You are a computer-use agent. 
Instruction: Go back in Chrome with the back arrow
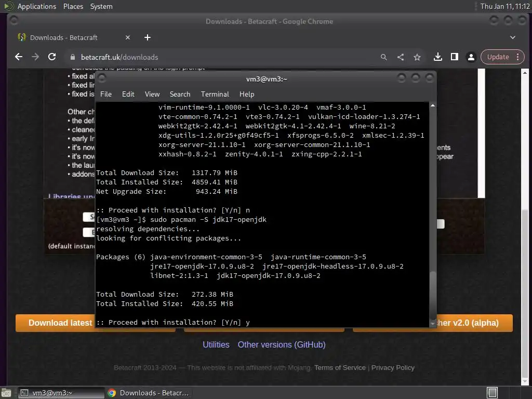tap(19, 57)
